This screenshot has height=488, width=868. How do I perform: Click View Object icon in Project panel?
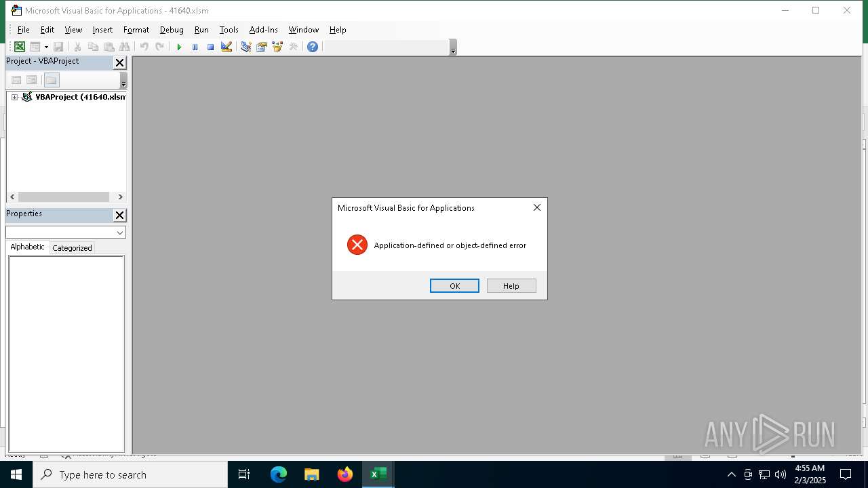click(31, 80)
